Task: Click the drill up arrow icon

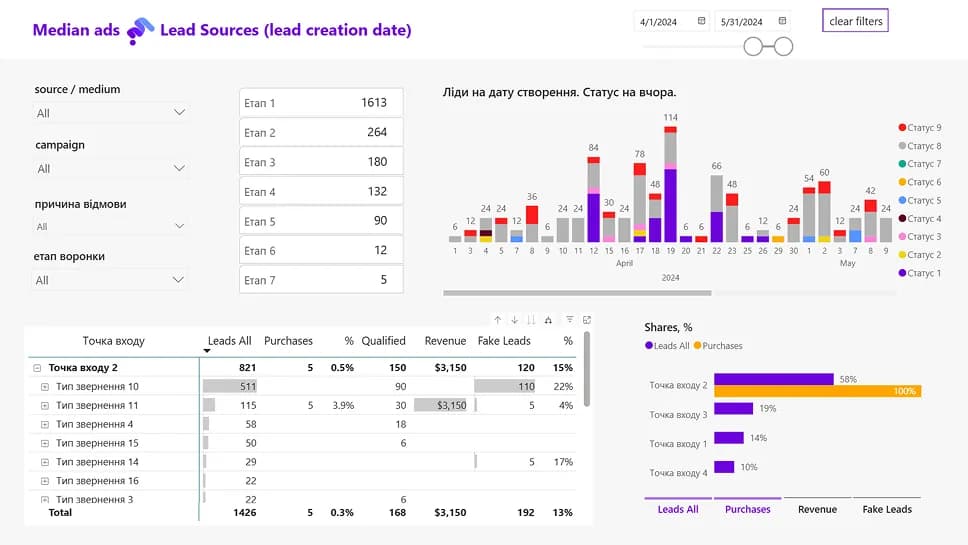Action: pyautogui.click(x=497, y=320)
